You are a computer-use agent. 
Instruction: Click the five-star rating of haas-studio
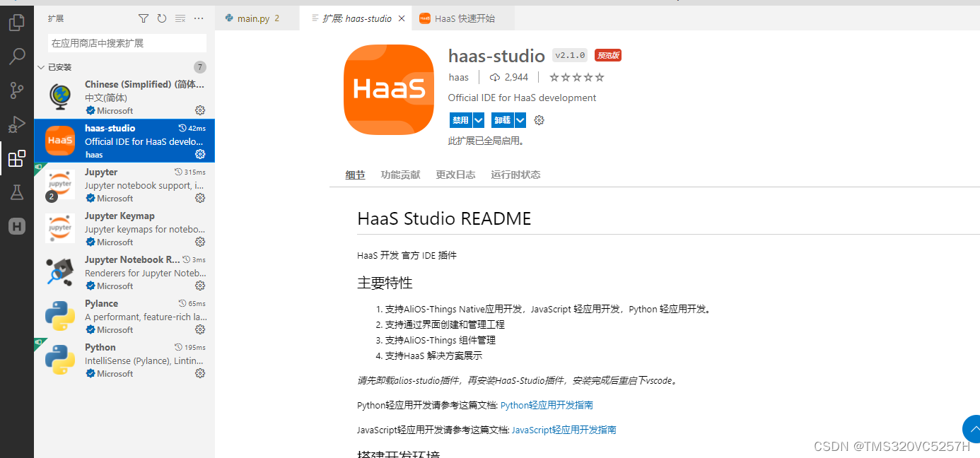click(x=577, y=77)
